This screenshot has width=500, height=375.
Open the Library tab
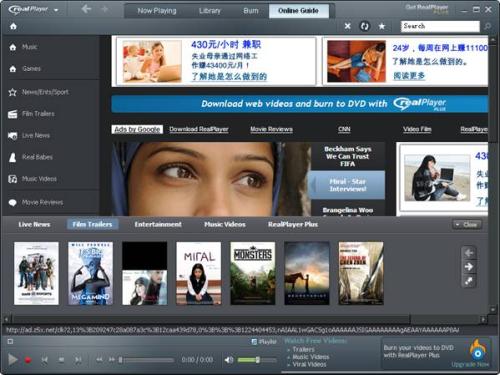(x=210, y=11)
